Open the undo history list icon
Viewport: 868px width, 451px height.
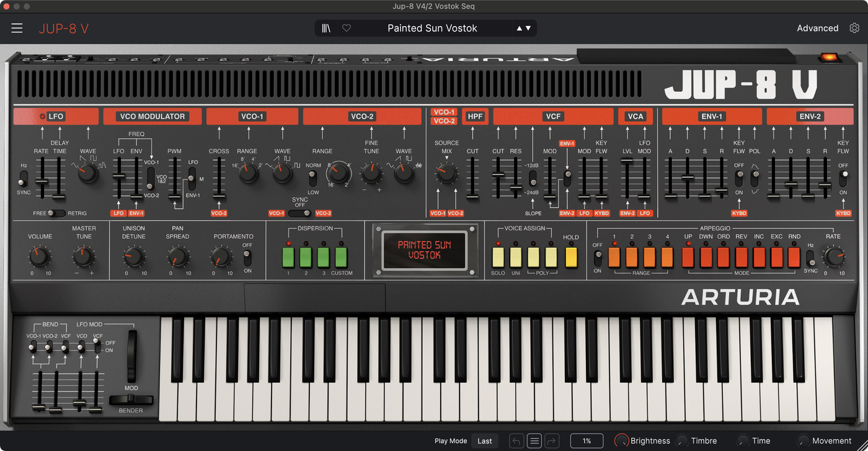pyautogui.click(x=534, y=441)
